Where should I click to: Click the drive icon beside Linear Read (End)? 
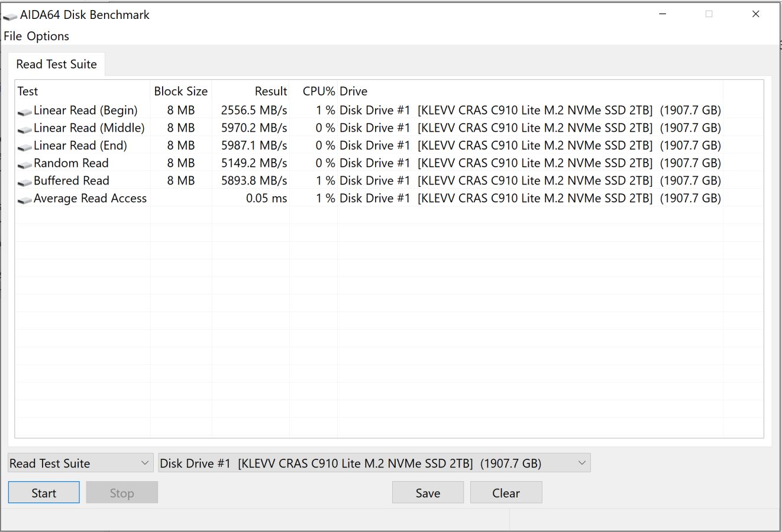(x=25, y=147)
